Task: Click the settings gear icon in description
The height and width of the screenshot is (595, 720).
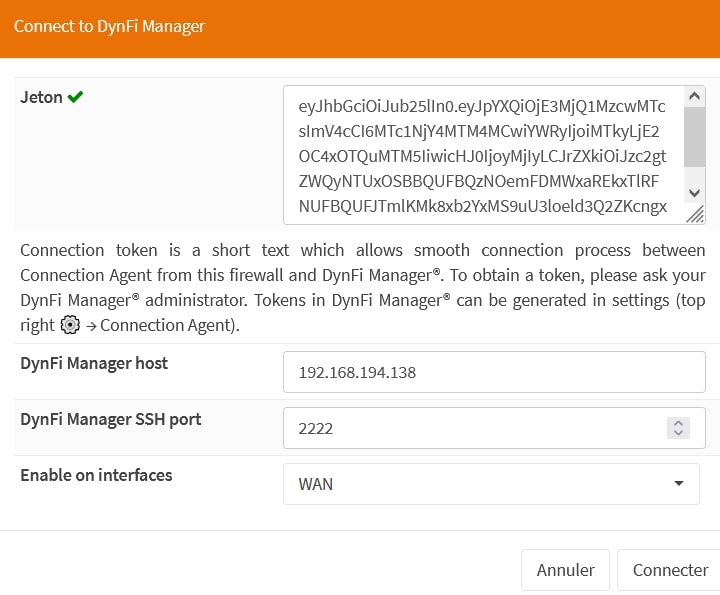Action: pyautogui.click(x=70, y=325)
